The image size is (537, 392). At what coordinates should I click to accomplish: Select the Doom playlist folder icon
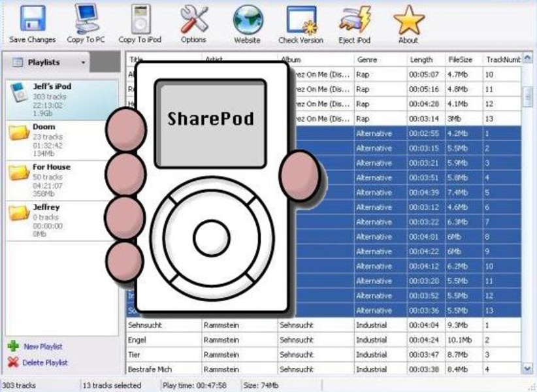(19, 132)
